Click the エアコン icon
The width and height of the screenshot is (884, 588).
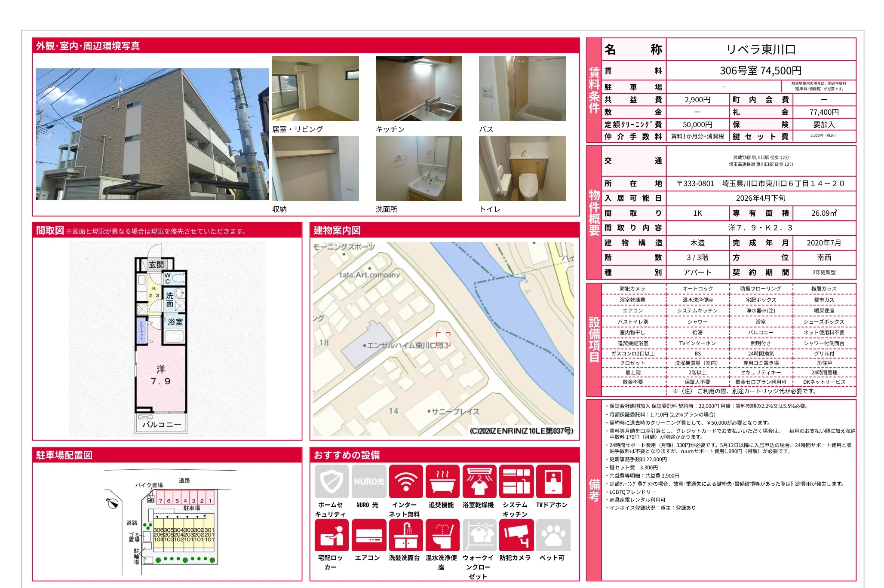(x=368, y=535)
